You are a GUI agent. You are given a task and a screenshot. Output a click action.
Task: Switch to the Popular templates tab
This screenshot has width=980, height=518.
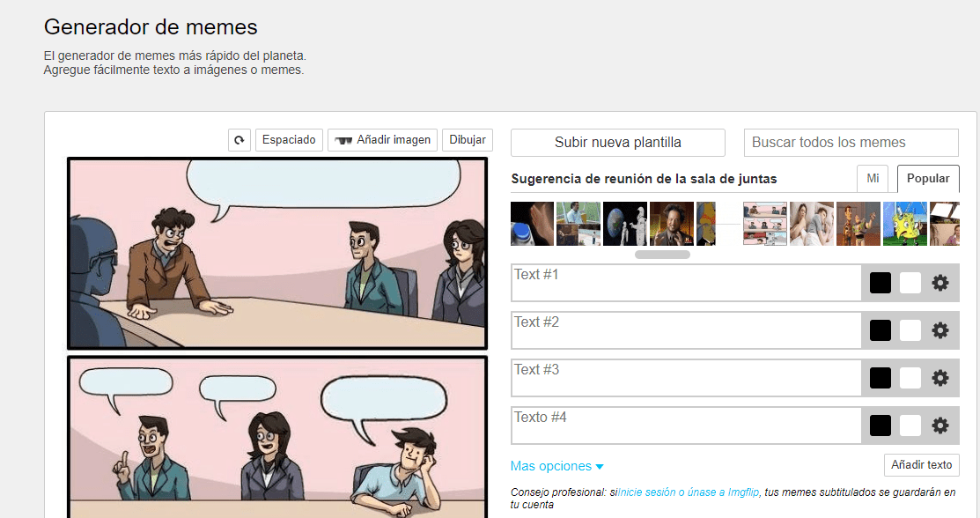point(928,179)
